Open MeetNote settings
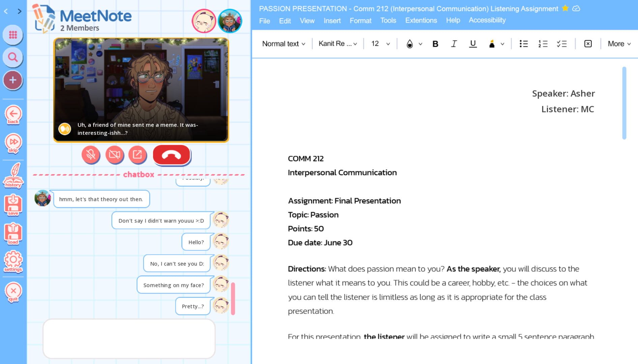 tap(13, 261)
